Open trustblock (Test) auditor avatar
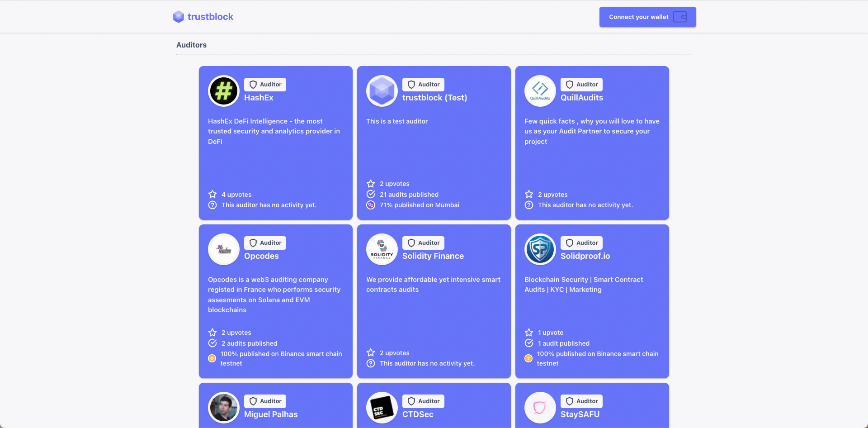Screen dimensions: 868x428 click(x=382, y=91)
